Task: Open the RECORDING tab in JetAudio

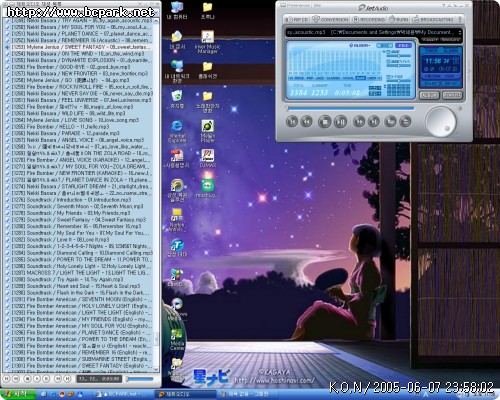Action: (x=369, y=19)
